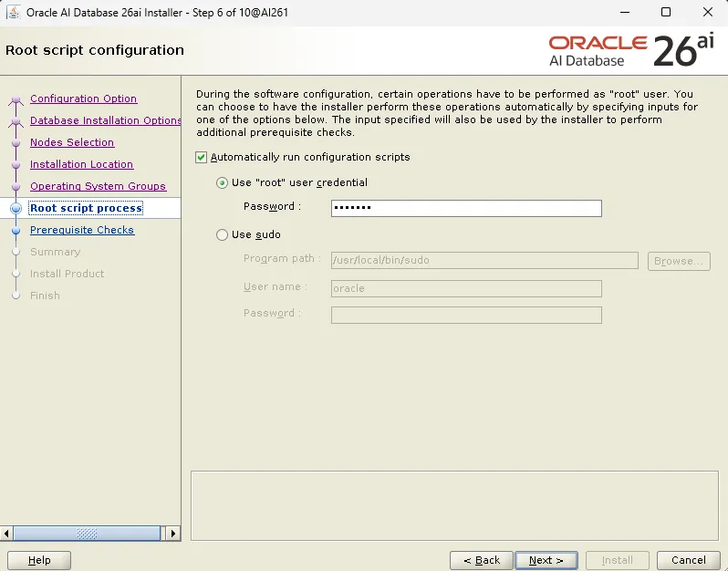Click the Browse button for sudo path
This screenshot has width=728, height=571.
click(679, 261)
